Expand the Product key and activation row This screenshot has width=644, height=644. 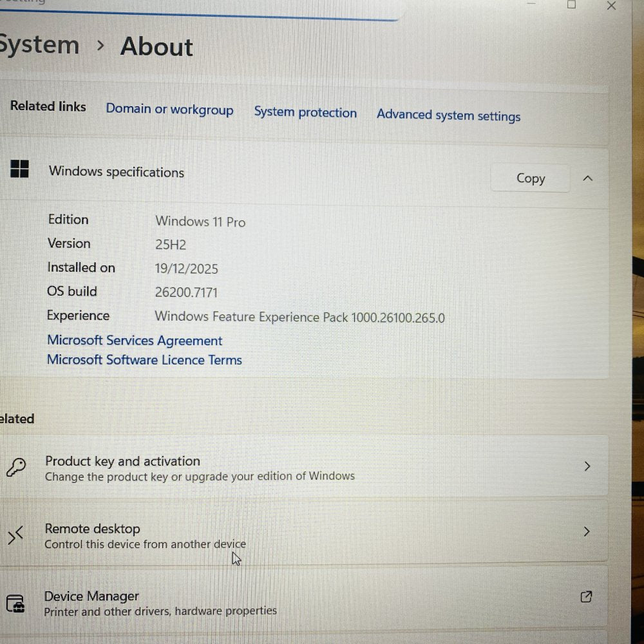(x=587, y=466)
